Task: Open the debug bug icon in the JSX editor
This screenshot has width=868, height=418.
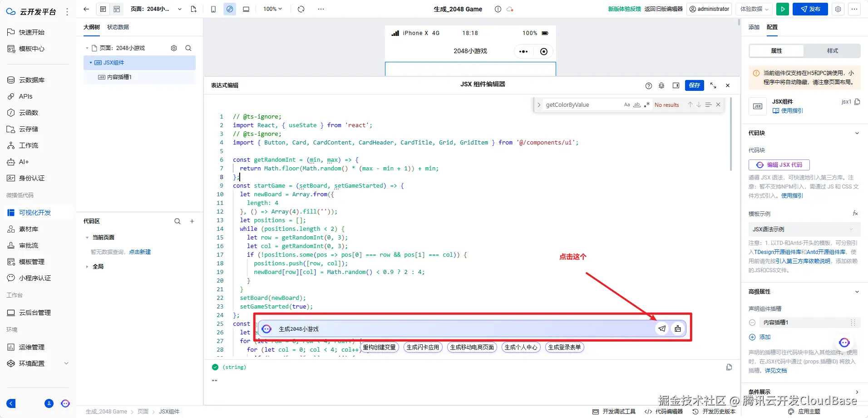Action: pyautogui.click(x=661, y=85)
